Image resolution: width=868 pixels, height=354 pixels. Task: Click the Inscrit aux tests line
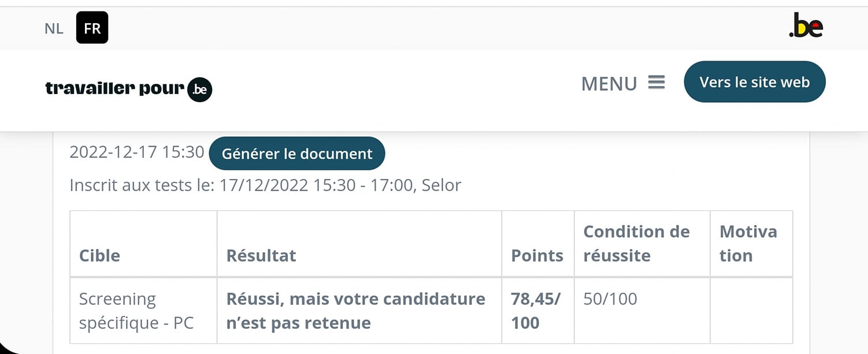click(x=265, y=185)
